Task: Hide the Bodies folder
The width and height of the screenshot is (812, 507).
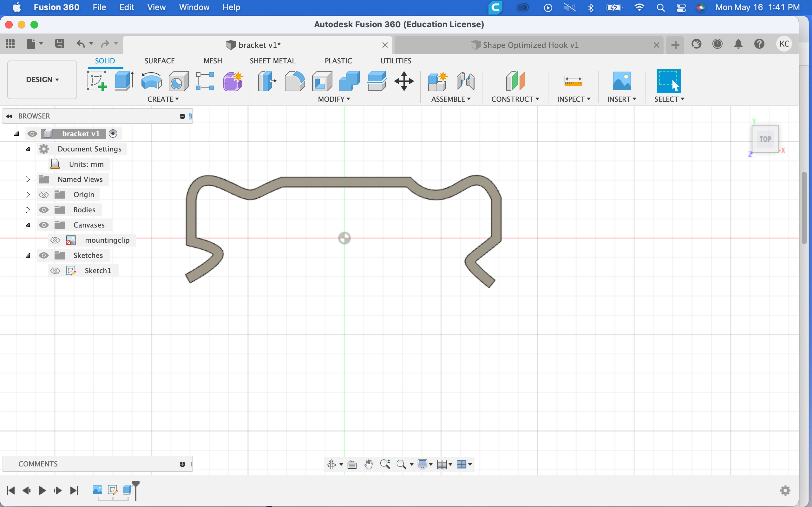Action: tap(44, 210)
